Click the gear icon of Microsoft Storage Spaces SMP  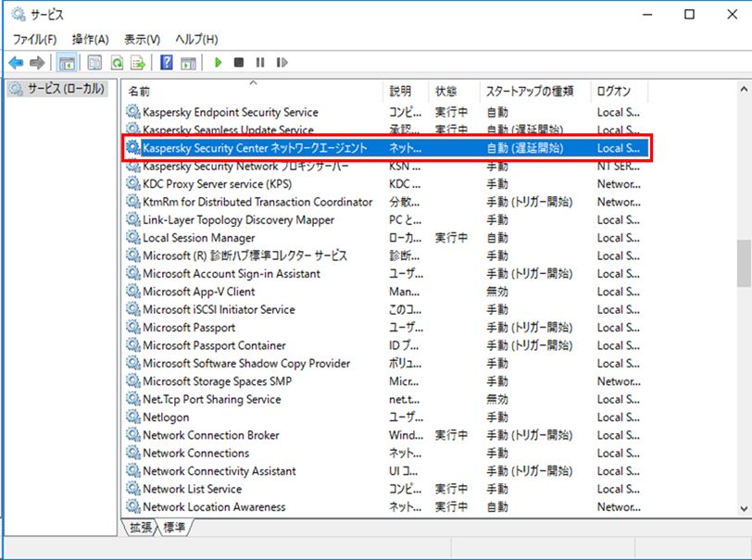[132, 381]
